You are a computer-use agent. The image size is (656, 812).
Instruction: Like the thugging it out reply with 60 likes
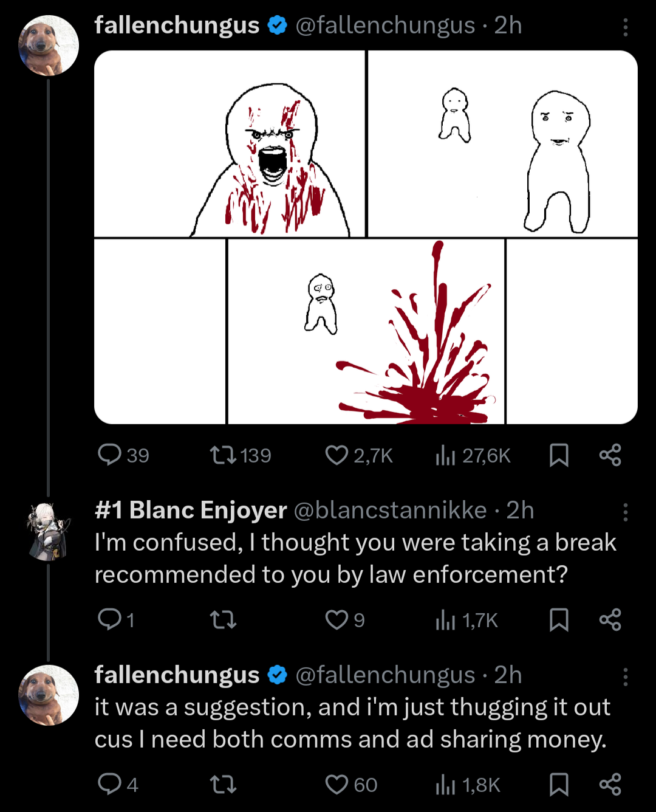click(x=337, y=784)
